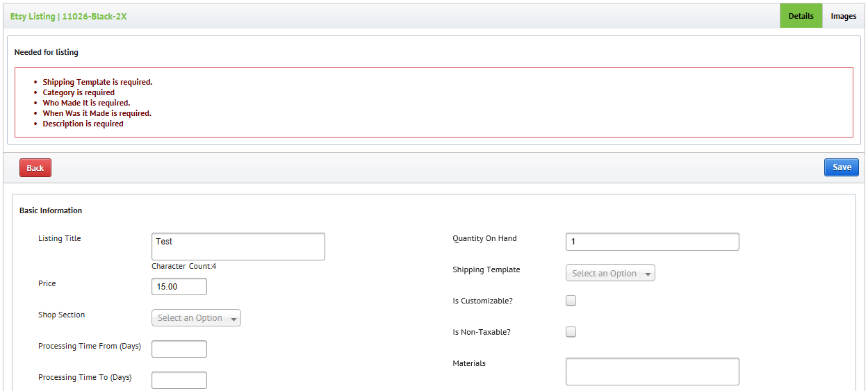
Task: Click the red Back button
Action: click(x=35, y=168)
